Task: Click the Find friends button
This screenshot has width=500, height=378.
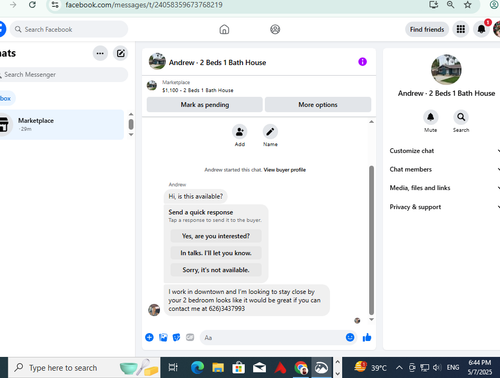Action: click(x=427, y=29)
